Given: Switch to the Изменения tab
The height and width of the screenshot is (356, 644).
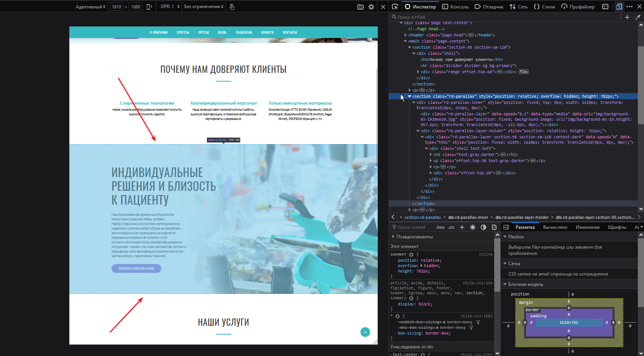Looking at the screenshot, I should (x=588, y=227).
